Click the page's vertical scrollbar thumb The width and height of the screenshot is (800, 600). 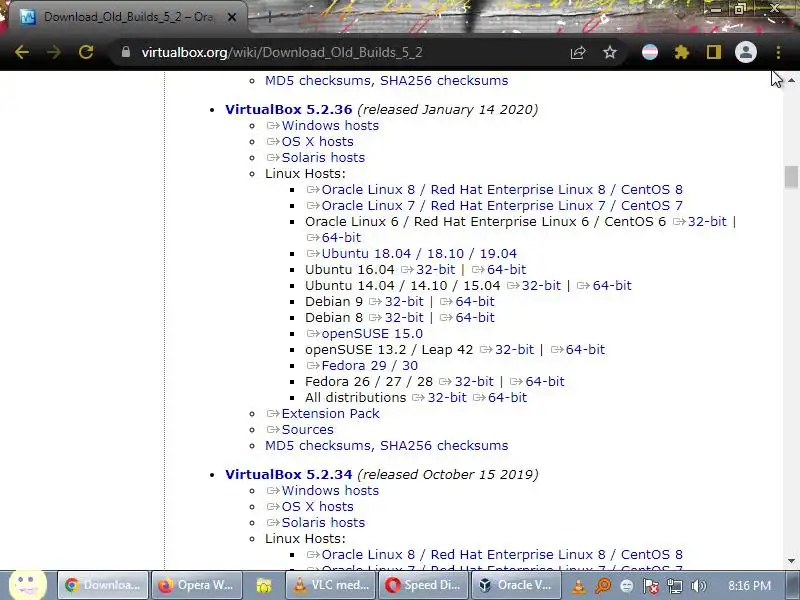(791, 177)
